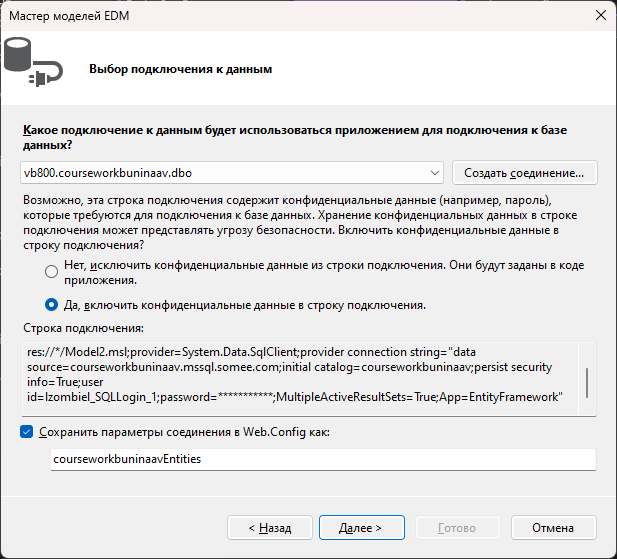Select 'Да, включить конфиденциальные данные' radio option

coord(52,305)
